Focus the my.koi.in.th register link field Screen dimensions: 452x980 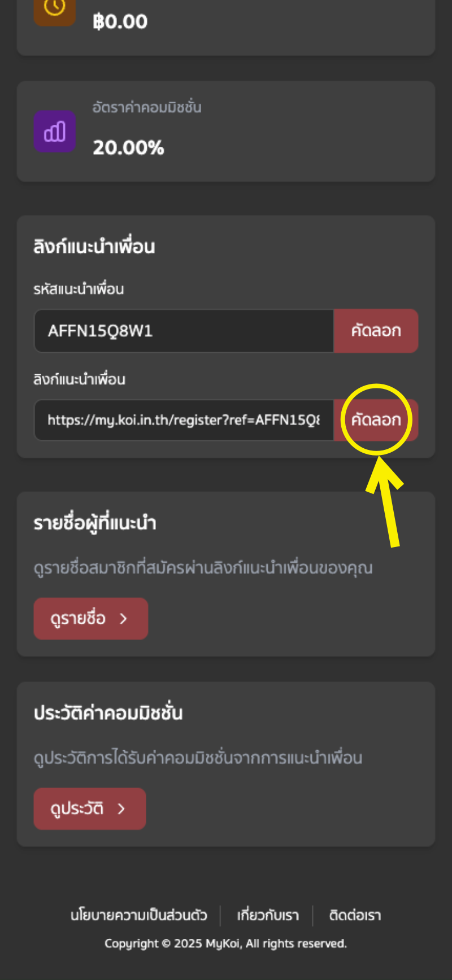point(184,420)
